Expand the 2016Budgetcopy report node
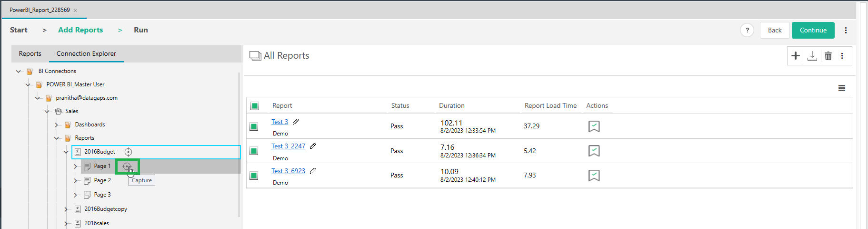The height and width of the screenshot is (229, 868). 66,209
